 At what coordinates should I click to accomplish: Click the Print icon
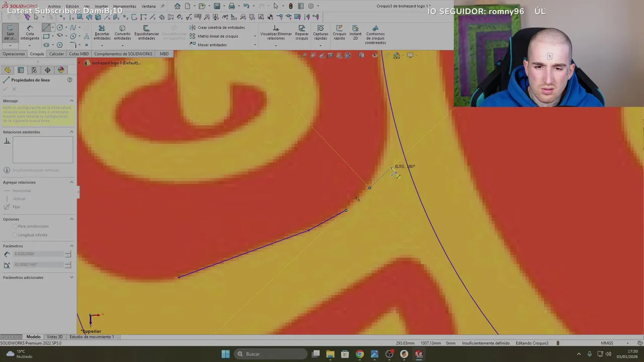coord(231,6)
